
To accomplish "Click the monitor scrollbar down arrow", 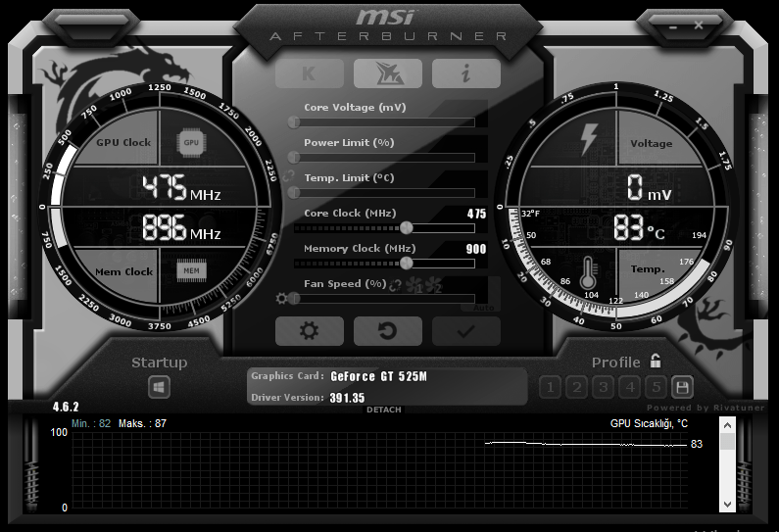I will point(727,505).
